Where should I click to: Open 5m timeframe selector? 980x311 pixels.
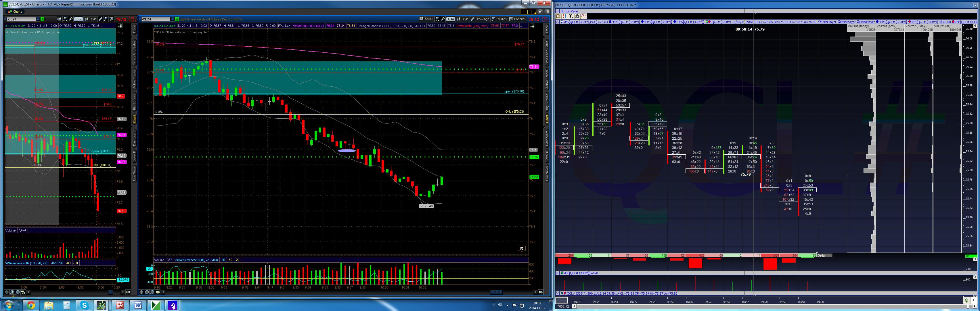point(79,19)
